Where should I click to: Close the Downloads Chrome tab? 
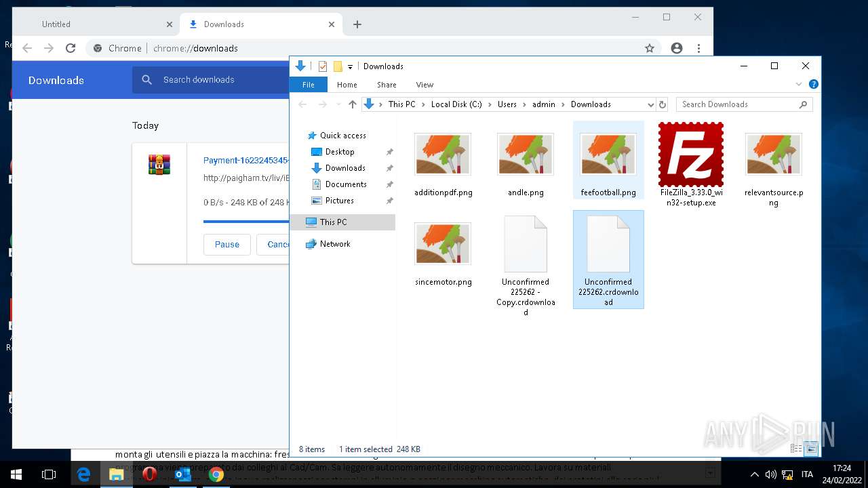332,24
